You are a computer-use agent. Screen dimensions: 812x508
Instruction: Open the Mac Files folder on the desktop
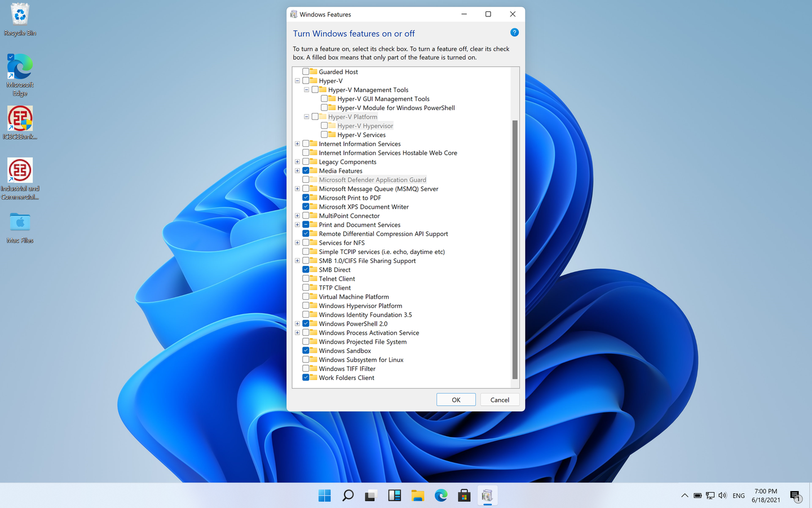19,223
